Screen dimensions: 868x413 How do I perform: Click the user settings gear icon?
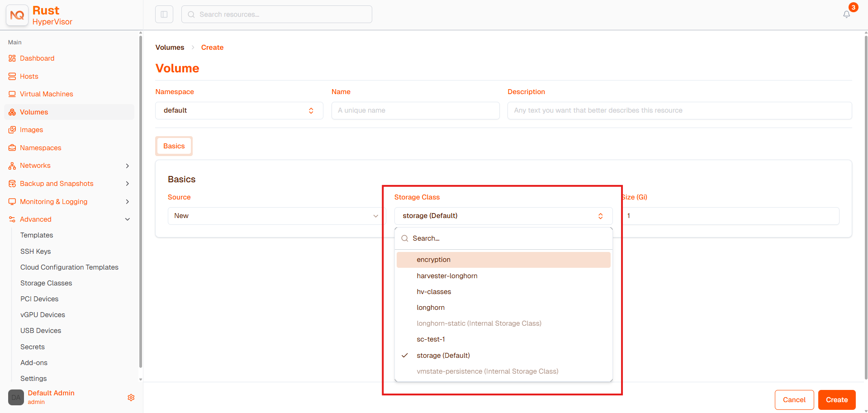(x=131, y=397)
